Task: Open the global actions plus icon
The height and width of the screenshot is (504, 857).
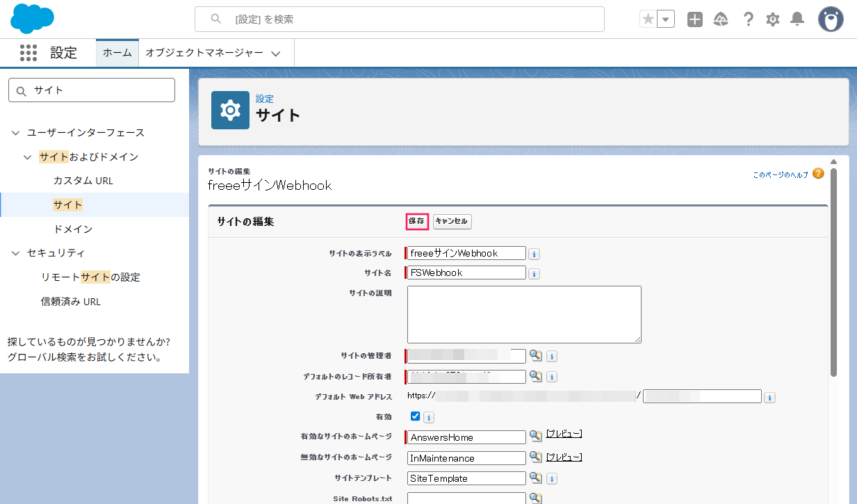Action: point(695,19)
